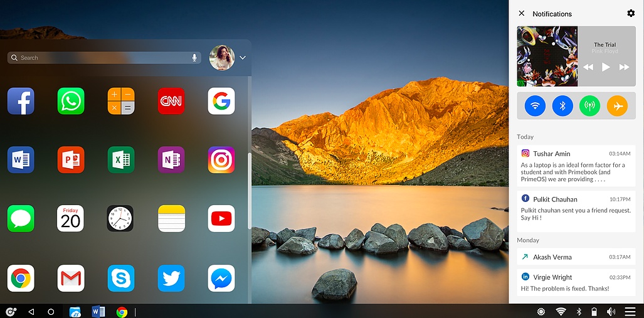Open the Facebook app

pyautogui.click(x=21, y=101)
